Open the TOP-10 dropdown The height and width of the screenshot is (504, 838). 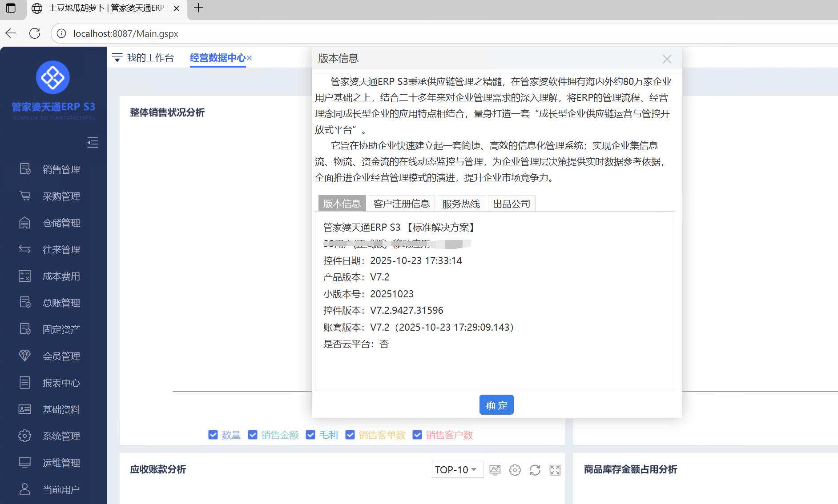[457, 470]
